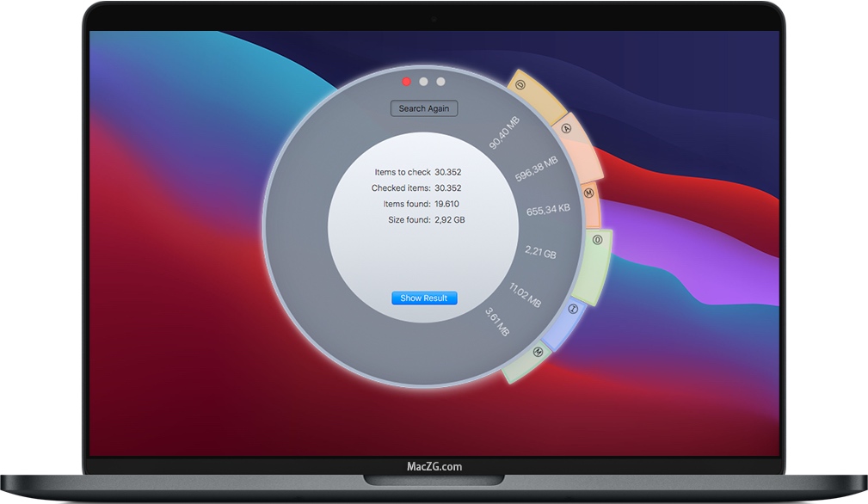Click the circled O icon on the green segment
Image resolution: width=868 pixels, height=504 pixels.
[597, 238]
